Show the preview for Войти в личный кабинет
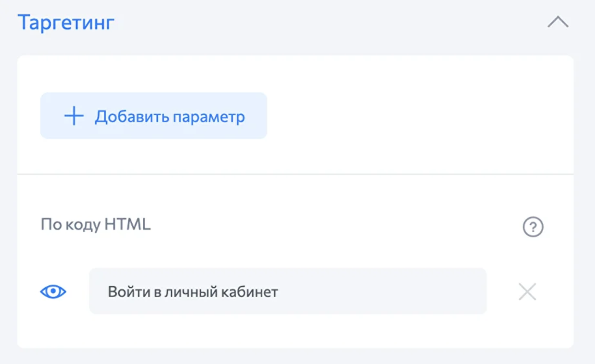The image size is (595, 364). (x=53, y=292)
